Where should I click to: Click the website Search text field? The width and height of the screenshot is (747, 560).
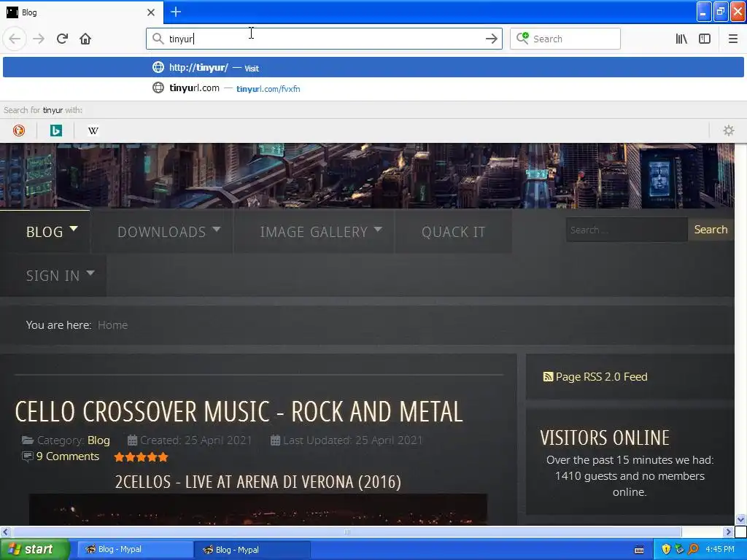627,230
